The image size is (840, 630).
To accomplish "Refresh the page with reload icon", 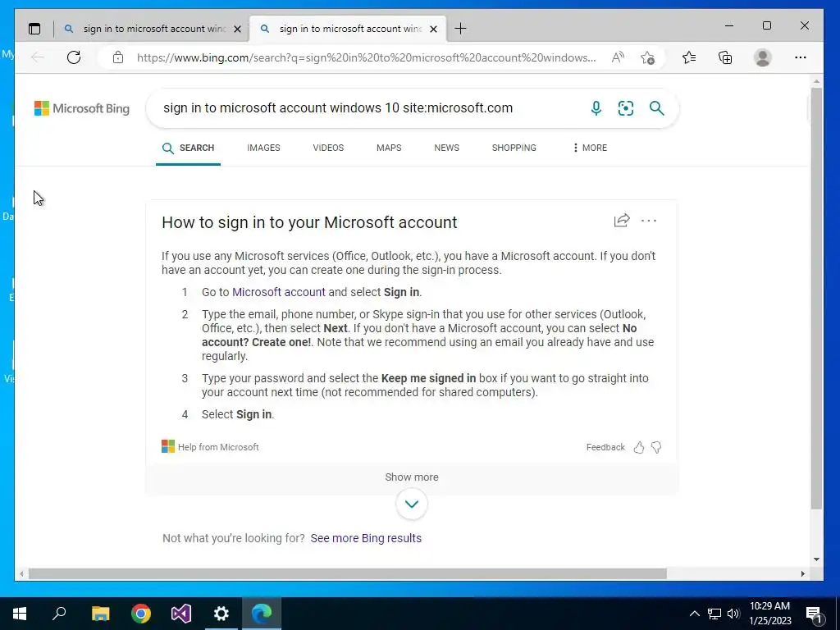I will [74, 57].
